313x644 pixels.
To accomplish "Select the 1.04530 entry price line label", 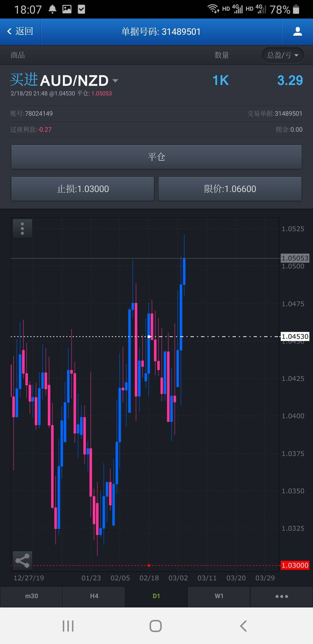I will coord(295,337).
